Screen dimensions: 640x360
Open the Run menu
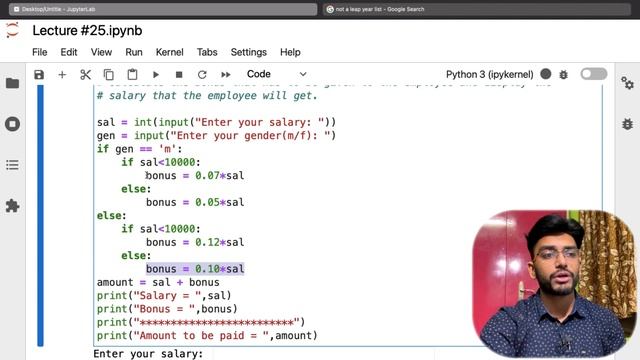tap(134, 52)
